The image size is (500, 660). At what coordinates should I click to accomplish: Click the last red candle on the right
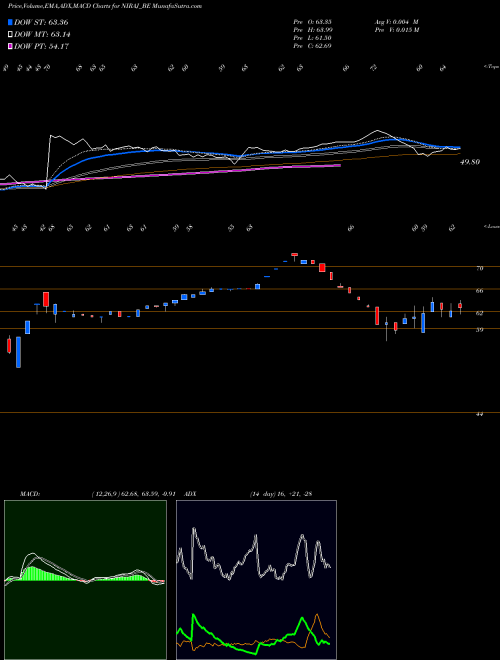click(x=460, y=306)
